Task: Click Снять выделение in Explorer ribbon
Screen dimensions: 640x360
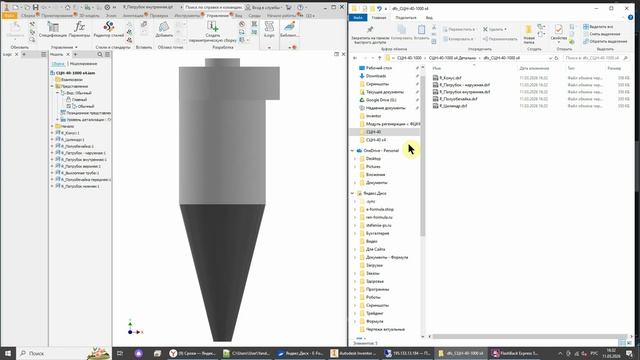Action: click(602, 34)
